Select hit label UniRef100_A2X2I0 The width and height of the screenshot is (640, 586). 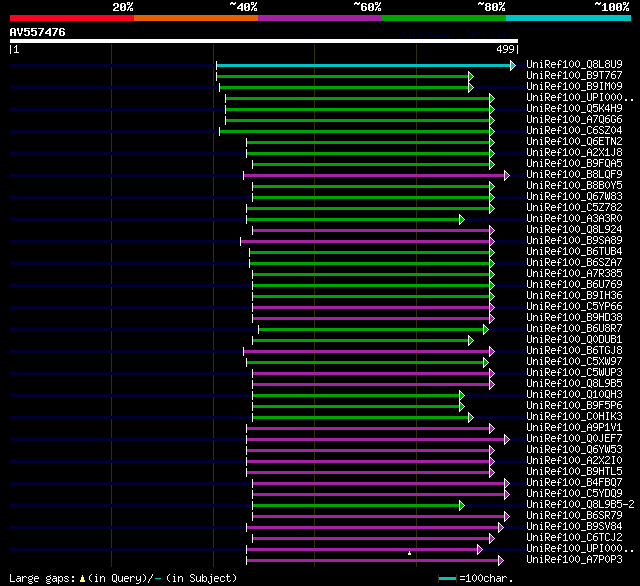[574, 461]
